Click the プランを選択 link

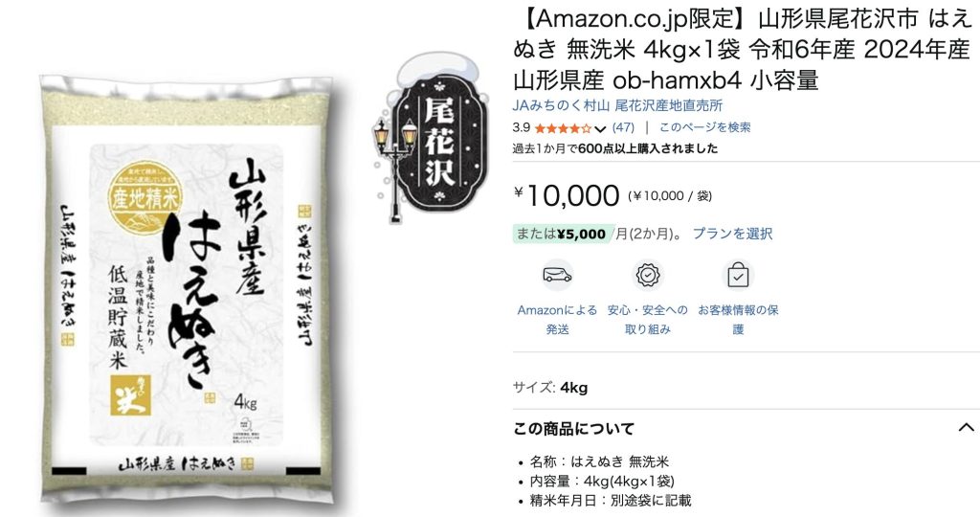click(x=732, y=234)
